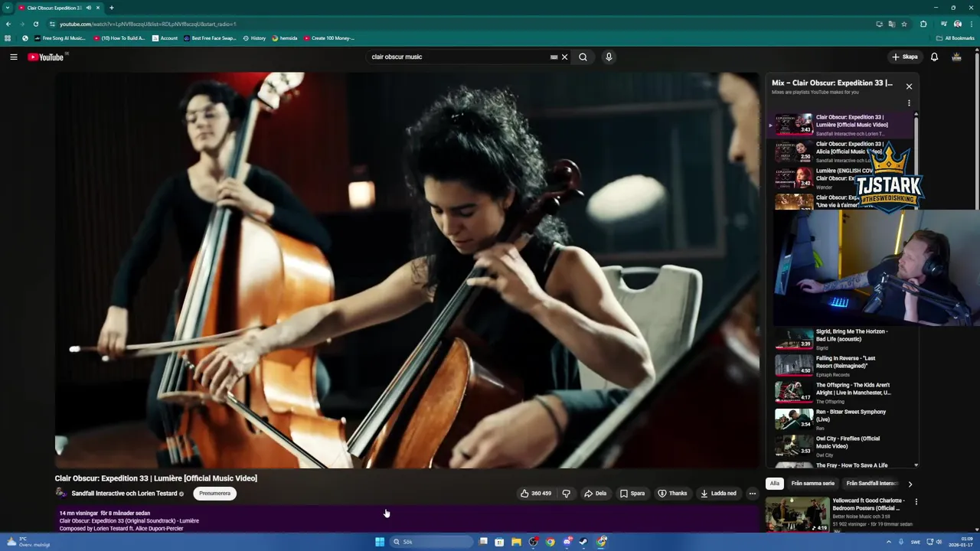Open install/cast icon in address bar
Image resolution: width=980 pixels, height=551 pixels.
pos(879,24)
